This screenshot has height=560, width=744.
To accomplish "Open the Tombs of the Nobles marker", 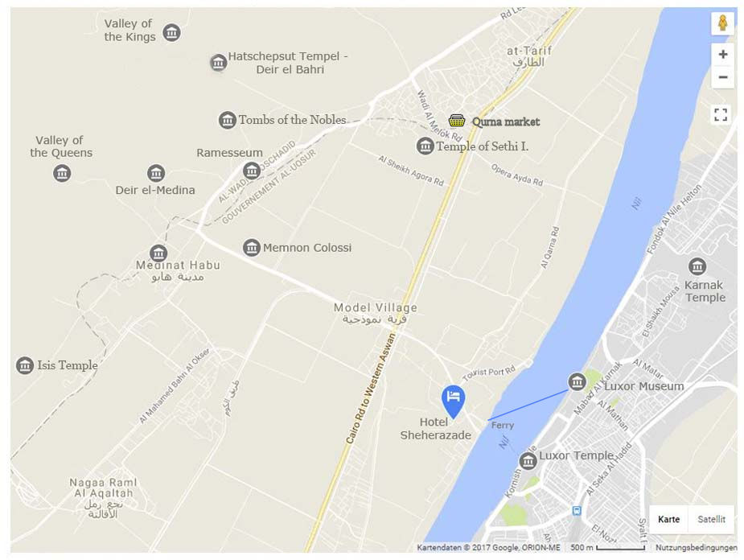I will [228, 120].
